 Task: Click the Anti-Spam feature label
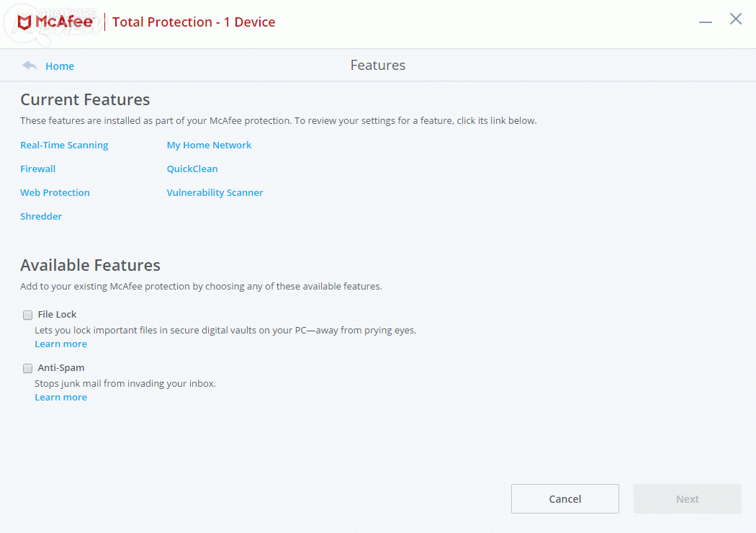pos(61,367)
